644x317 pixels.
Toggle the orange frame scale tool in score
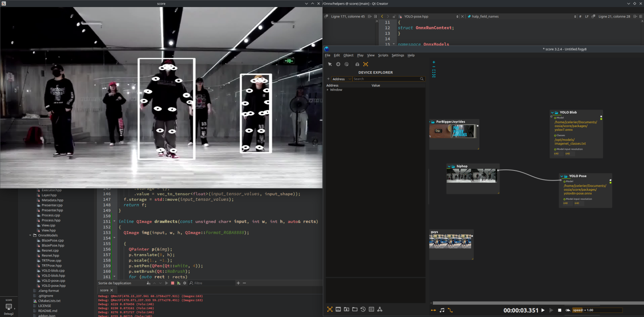coord(365,64)
